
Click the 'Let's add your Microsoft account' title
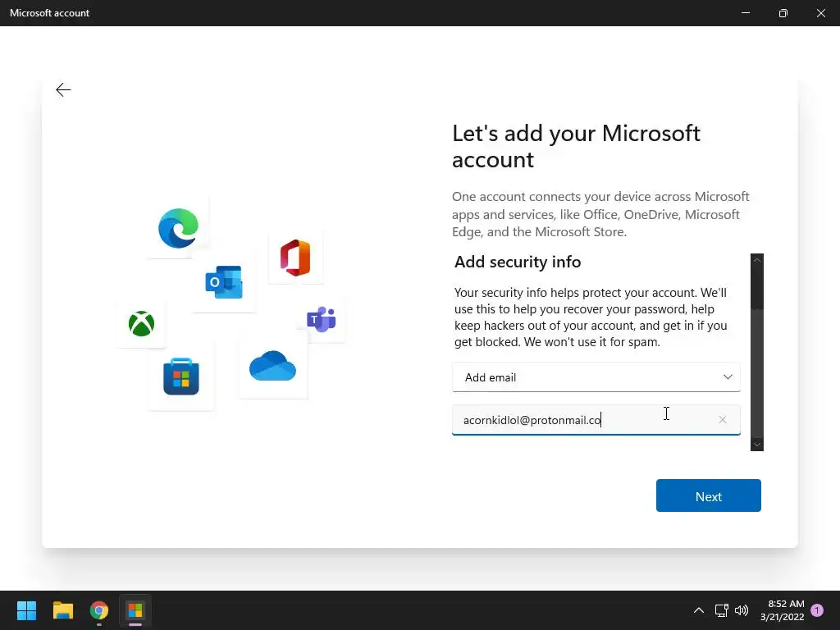[576, 146]
